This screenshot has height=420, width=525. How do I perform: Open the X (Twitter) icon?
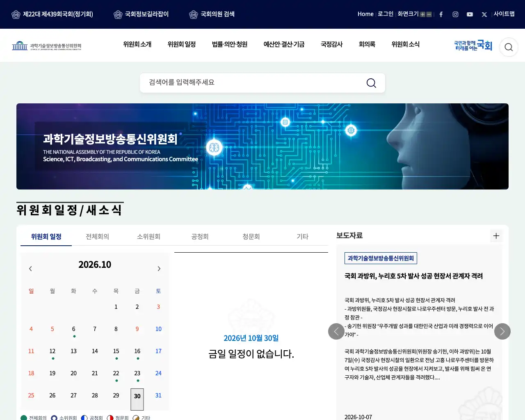[484, 14]
